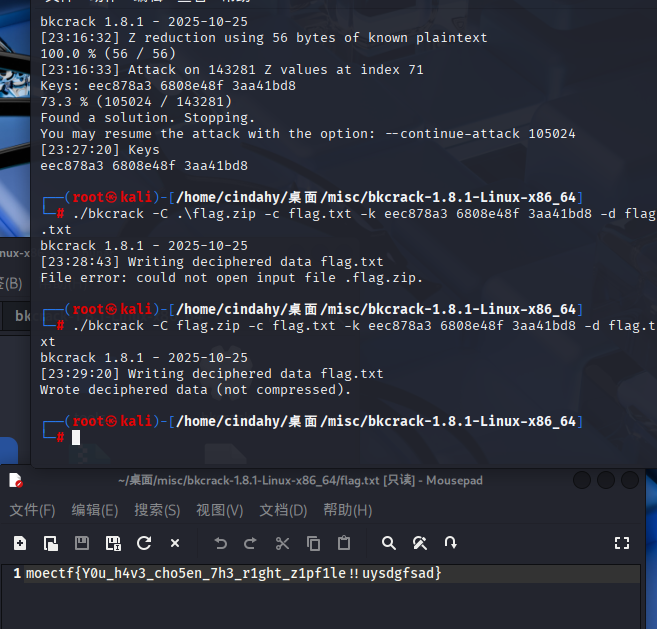Click the Cut scissors icon
This screenshot has width=657, height=629.
[282, 543]
